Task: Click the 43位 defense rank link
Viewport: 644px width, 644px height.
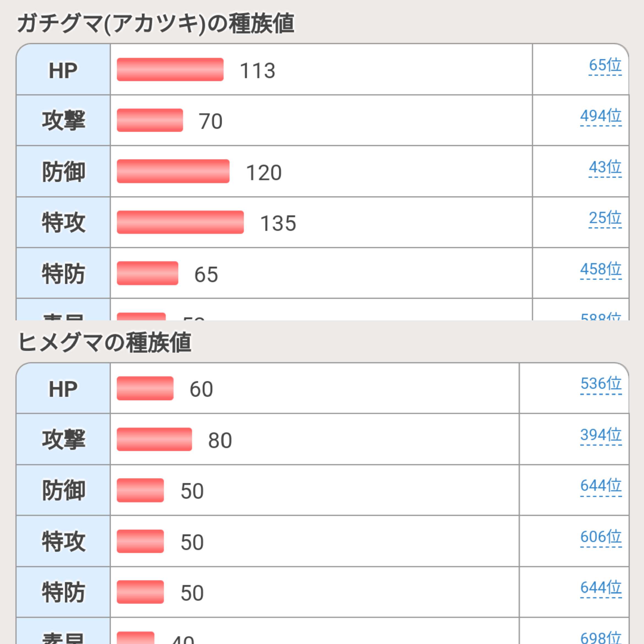Action: [x=605, y=167]
